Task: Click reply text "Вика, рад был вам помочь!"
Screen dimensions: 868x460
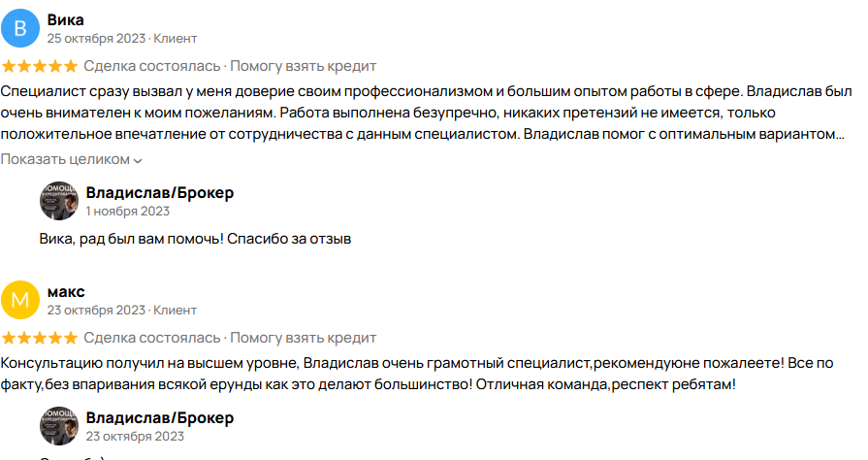Action: 194,238
